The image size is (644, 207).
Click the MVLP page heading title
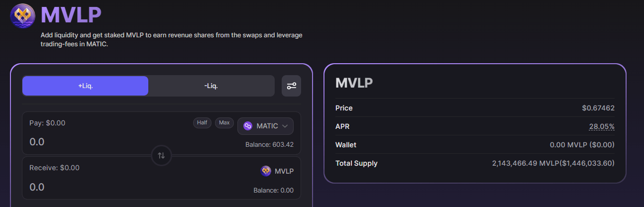pyautogui.click(x=71, y=16)
